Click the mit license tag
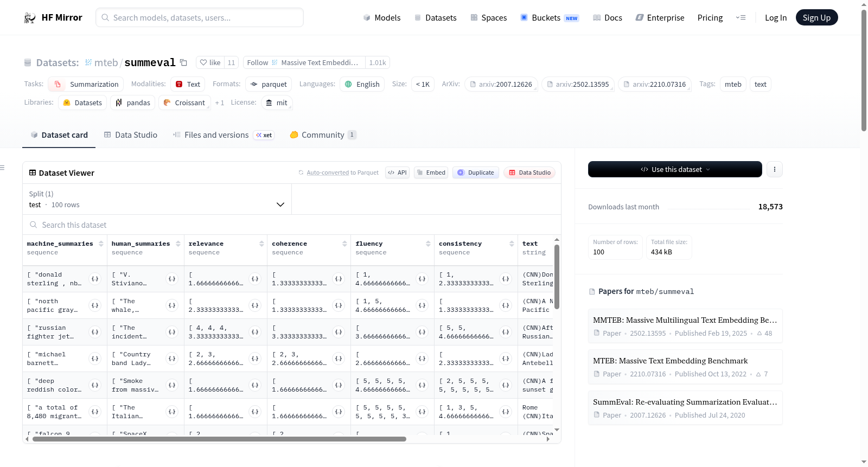The height and width of the screenshot is (467, 868). click(x=277, y=103)
